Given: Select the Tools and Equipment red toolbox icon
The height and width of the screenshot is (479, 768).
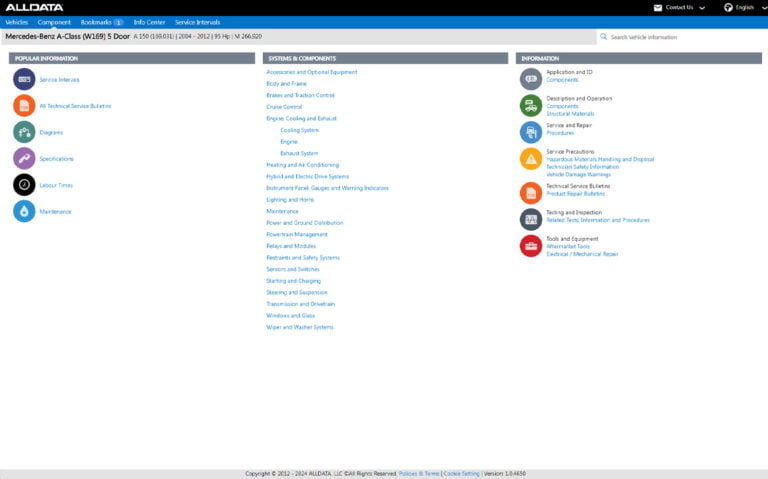Looking at the screenshot, I should [x=531, y=246].
